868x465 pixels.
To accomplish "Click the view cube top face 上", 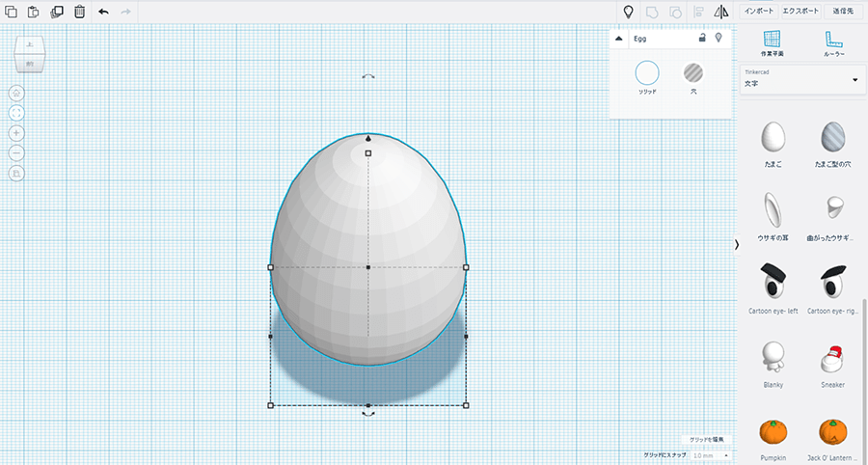I will click(x=30, y=44).
